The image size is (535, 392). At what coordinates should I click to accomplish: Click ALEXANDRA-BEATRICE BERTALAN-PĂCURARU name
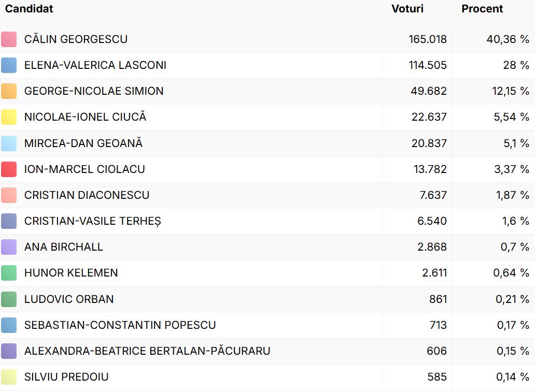tap(147, 351)
